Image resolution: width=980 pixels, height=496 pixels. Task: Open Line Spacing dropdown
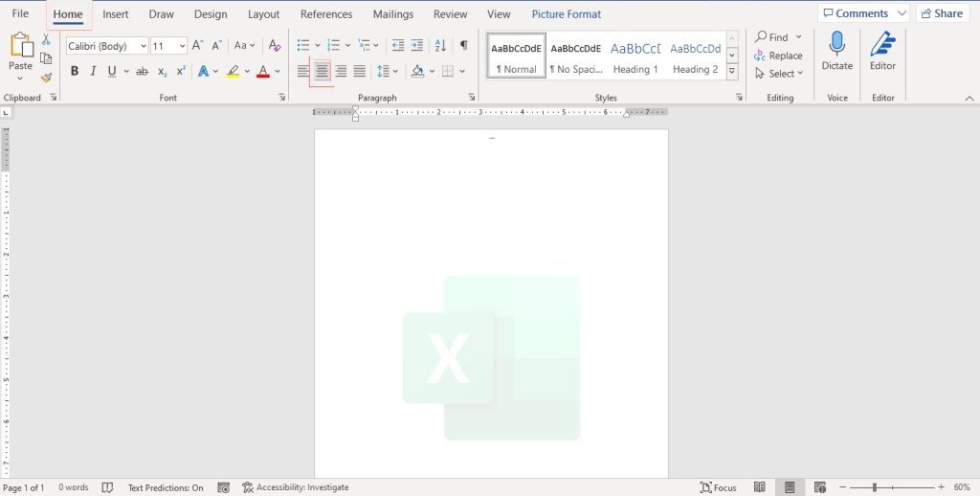coord(389,71)
